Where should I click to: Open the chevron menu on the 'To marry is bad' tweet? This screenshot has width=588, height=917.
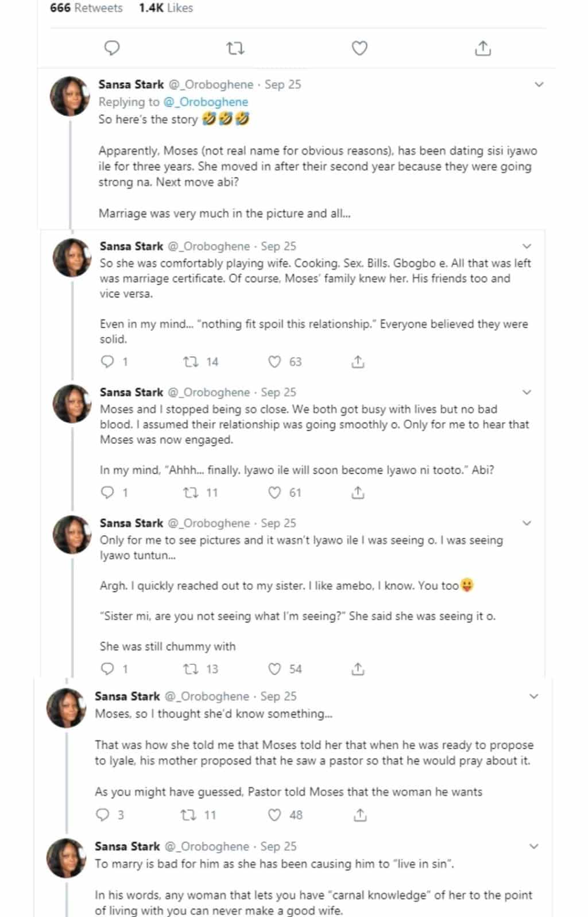click(x=533, y=846)
